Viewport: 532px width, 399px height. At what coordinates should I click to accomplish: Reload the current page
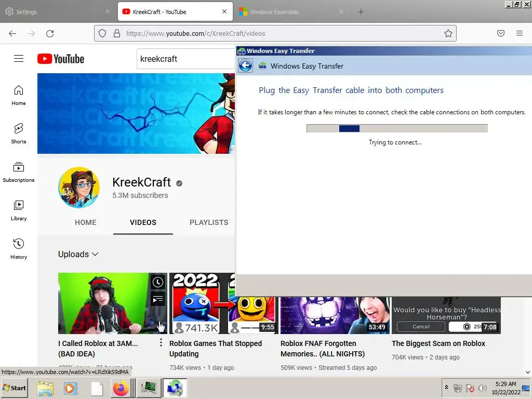(50, 33)
